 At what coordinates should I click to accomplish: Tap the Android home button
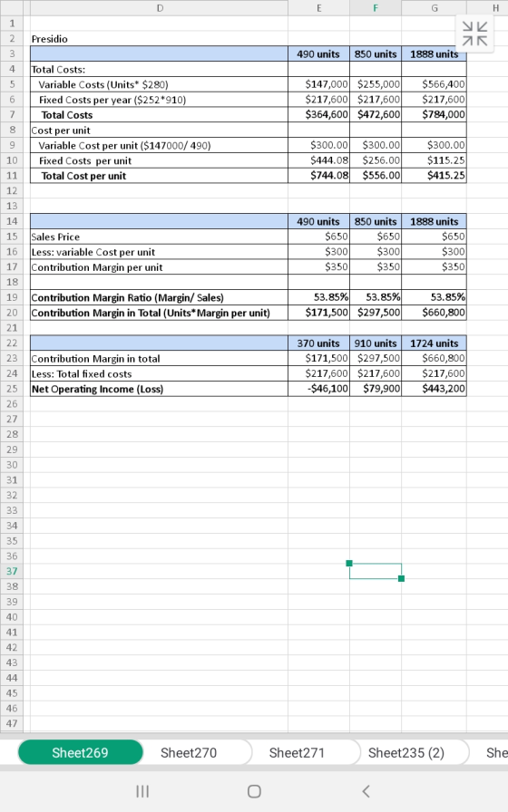(254, 791)
